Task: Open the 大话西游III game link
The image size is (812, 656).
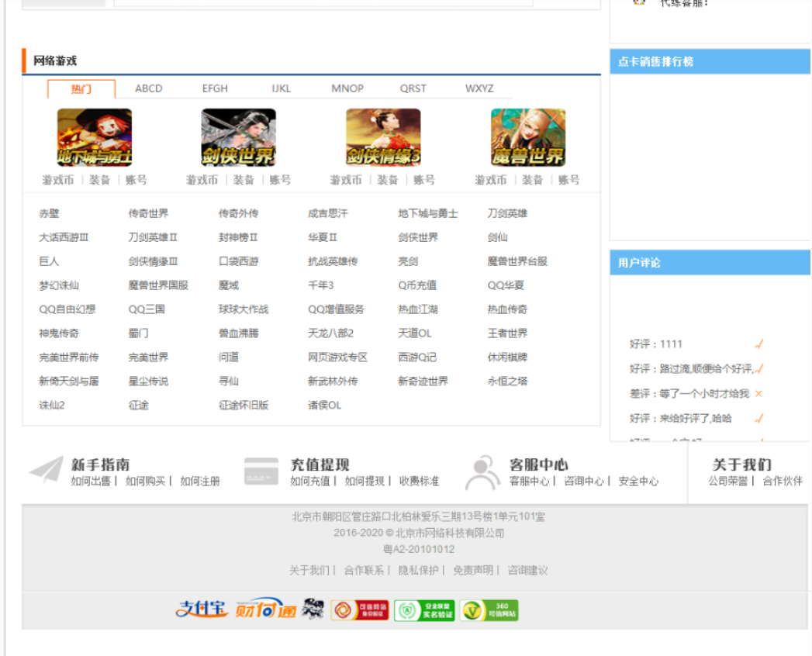Action: tap(64, 237)
